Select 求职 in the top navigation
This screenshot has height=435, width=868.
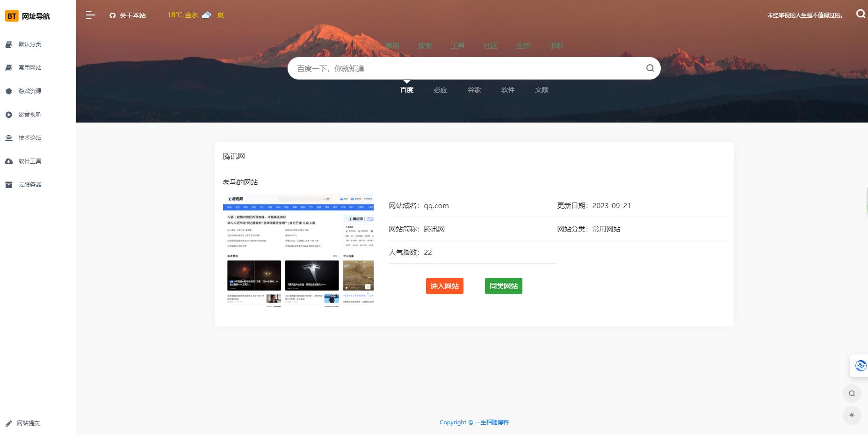click(x=556, y=45)
